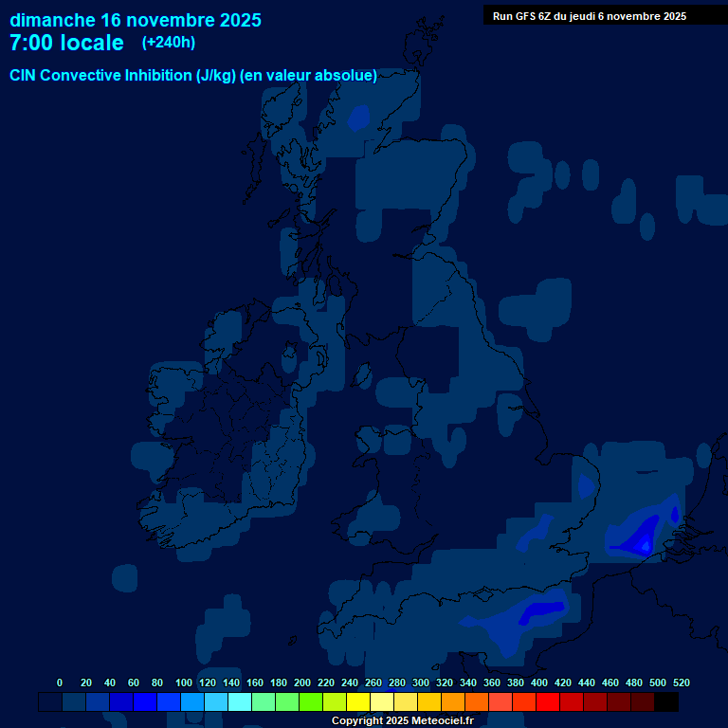Click the legend value label 520
Screen dimensions: 728x728
(681, 682)
